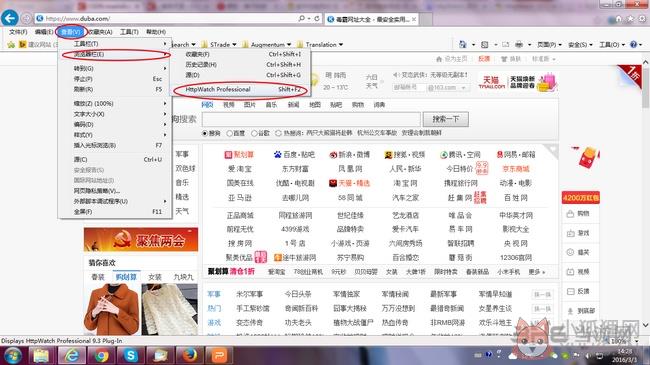Open the 收藏夹(A) menu
Screen dimensions: 650x365
[100, 32]
